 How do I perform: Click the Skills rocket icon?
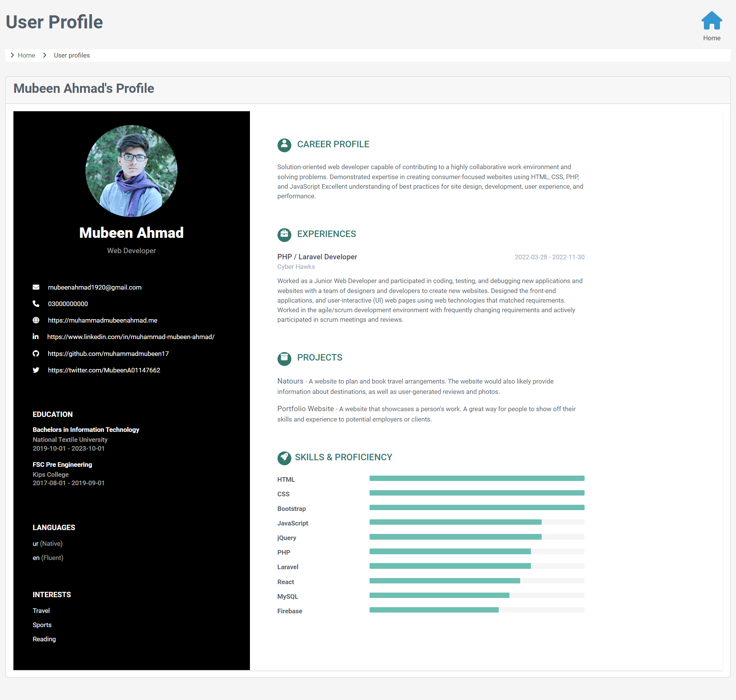284,458
